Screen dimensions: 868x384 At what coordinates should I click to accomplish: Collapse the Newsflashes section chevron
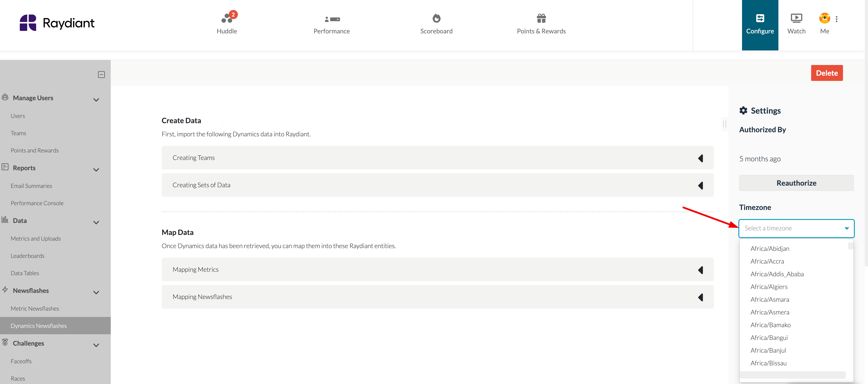coord(96,292)
